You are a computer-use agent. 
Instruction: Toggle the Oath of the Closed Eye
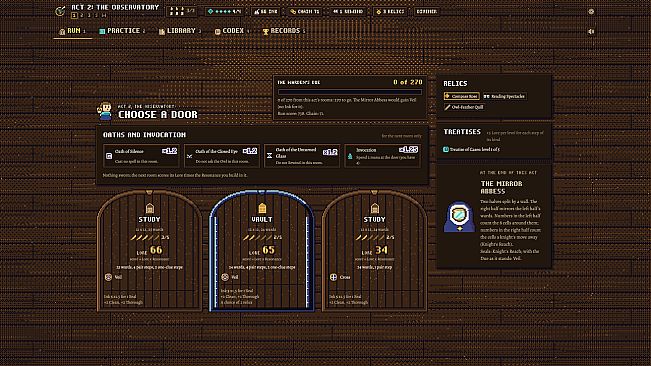(221, 156)
